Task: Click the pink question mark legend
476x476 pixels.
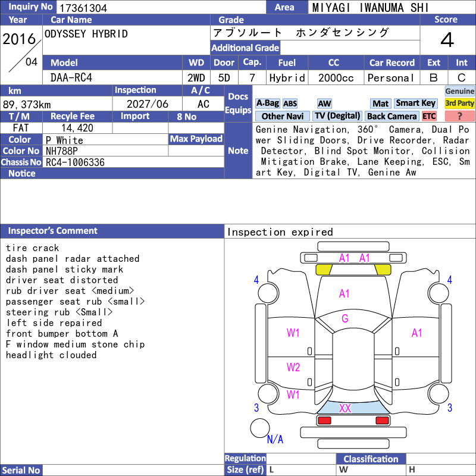Action: [459, 116]
